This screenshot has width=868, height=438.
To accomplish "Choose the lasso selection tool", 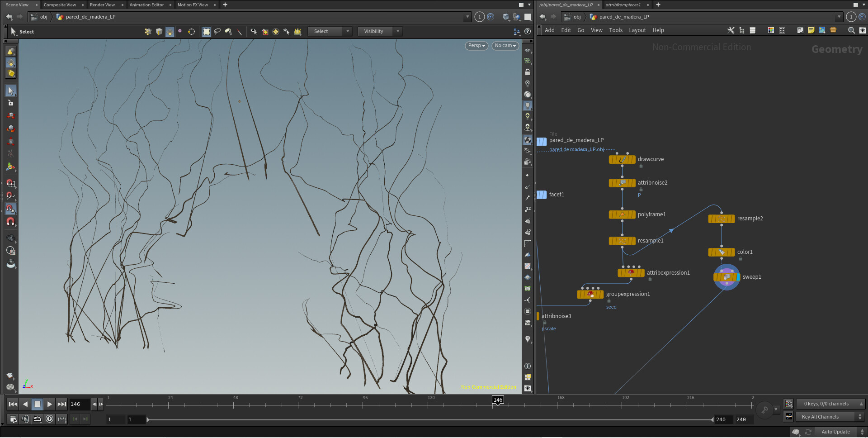I will (x=217, y=32).
